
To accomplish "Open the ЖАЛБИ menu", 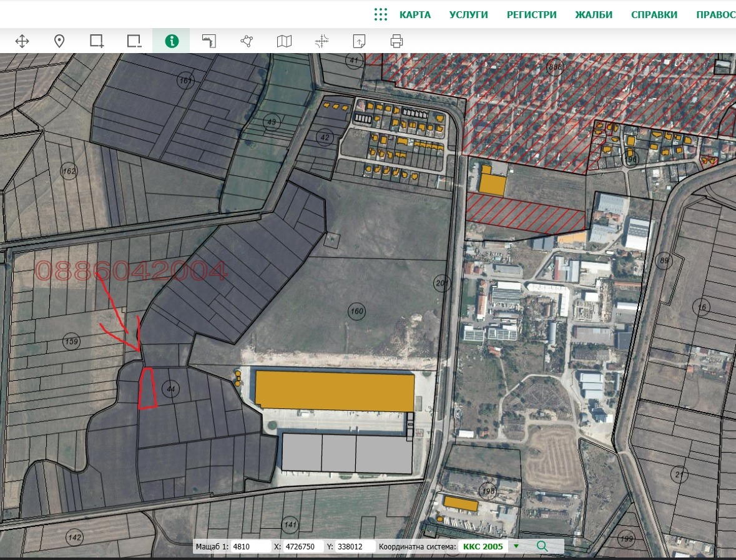I will coord(594,14).
